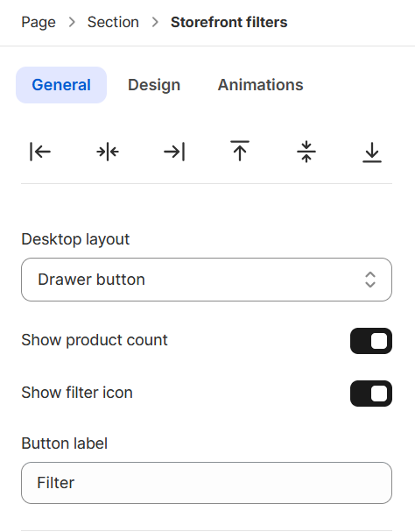
Task: Align element to the left edge
Action: pos(40,152)
